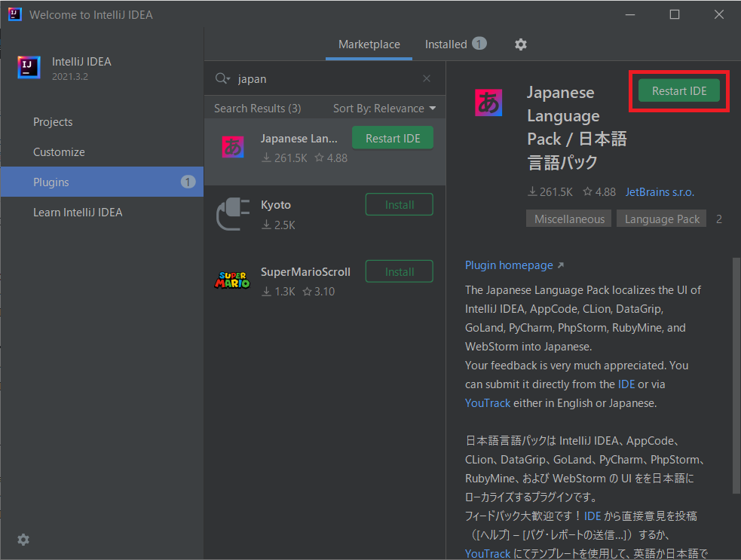
Task: Click the large Japanese pack icon in details
Action: pyautogui.click(x=488, y=103)
